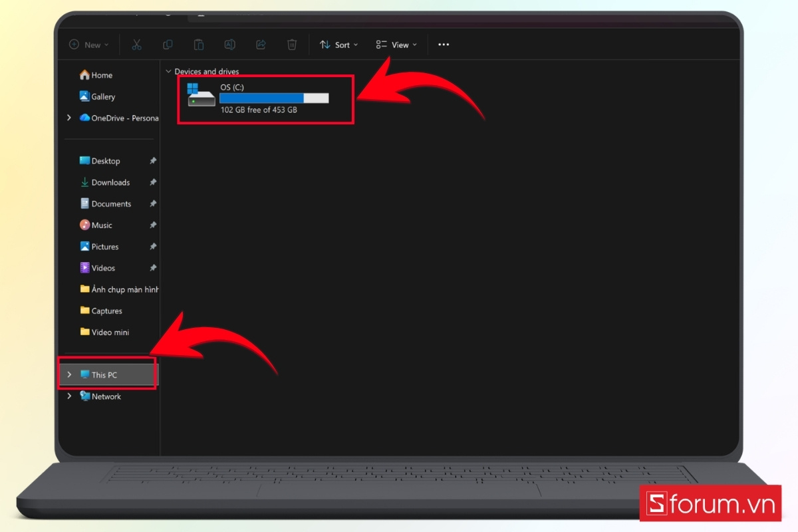The image size is (798, 532).
Task: Open the pinned Pictures folder
Action: 99,246
